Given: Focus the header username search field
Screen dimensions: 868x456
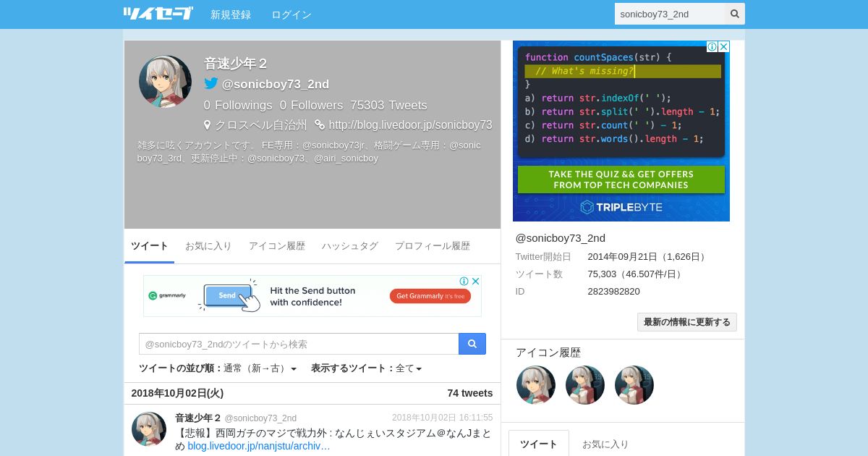Looking at the screenshot, I should pyautogui.click(x=670, y=14).
